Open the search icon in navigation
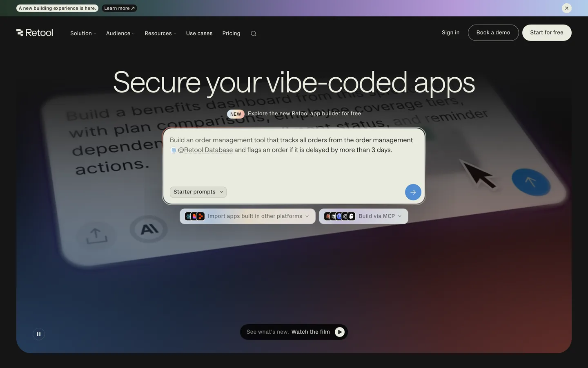 tap(254, 34)
